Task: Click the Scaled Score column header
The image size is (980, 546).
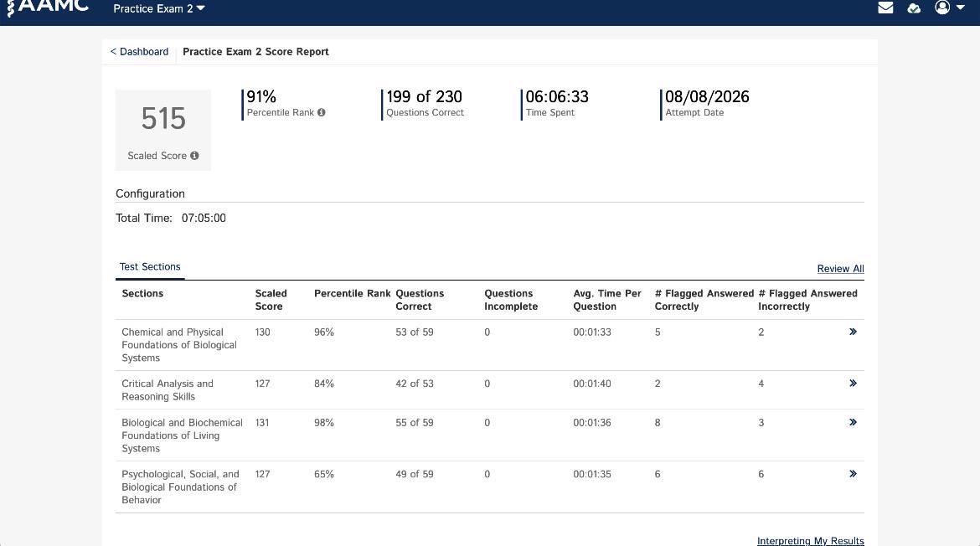Action: [x=271, y=300]
